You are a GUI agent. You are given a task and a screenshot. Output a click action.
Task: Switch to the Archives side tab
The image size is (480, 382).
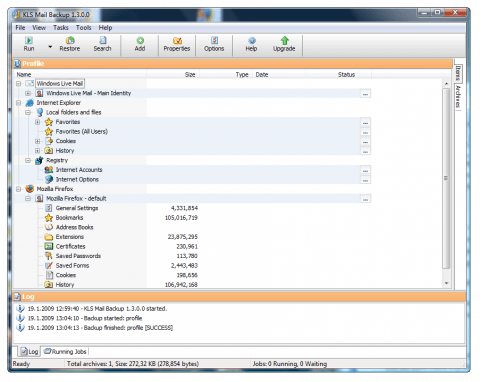coord(458,97)
